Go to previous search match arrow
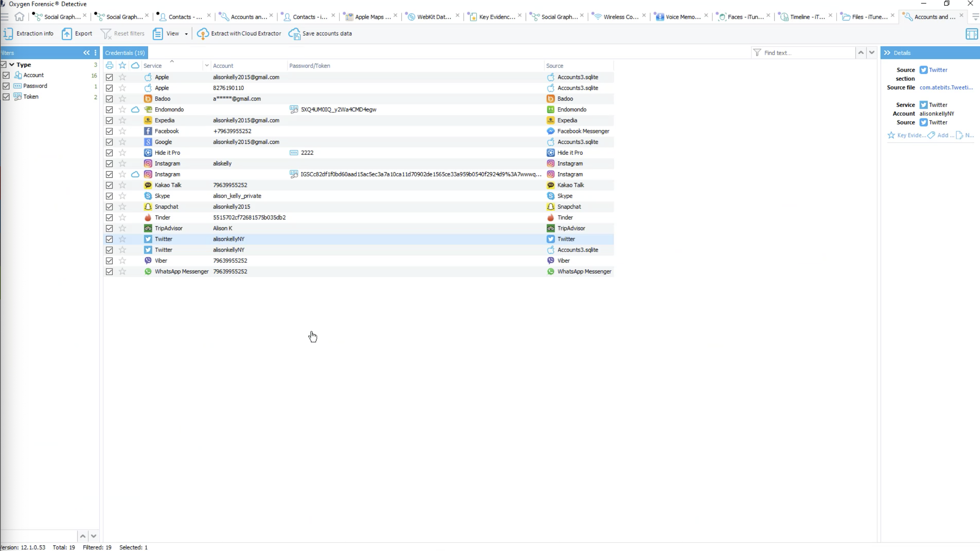The image size is (980, 551). pos(861,53)
